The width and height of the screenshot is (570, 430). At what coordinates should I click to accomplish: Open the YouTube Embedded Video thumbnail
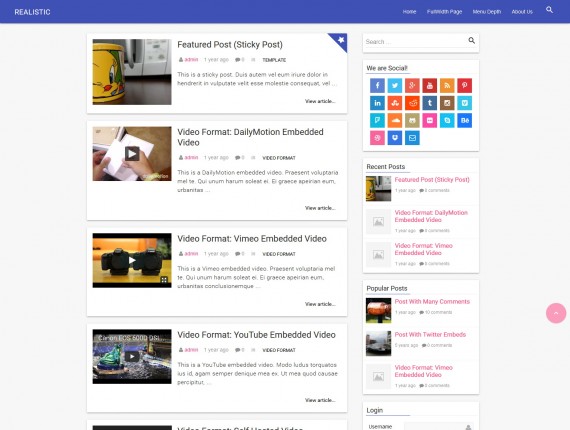pos(132,356)
